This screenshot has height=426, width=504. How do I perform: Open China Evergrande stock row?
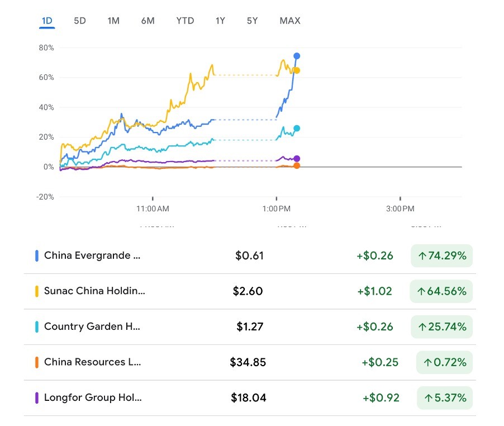pyautogui.click(x=92, y=255)
